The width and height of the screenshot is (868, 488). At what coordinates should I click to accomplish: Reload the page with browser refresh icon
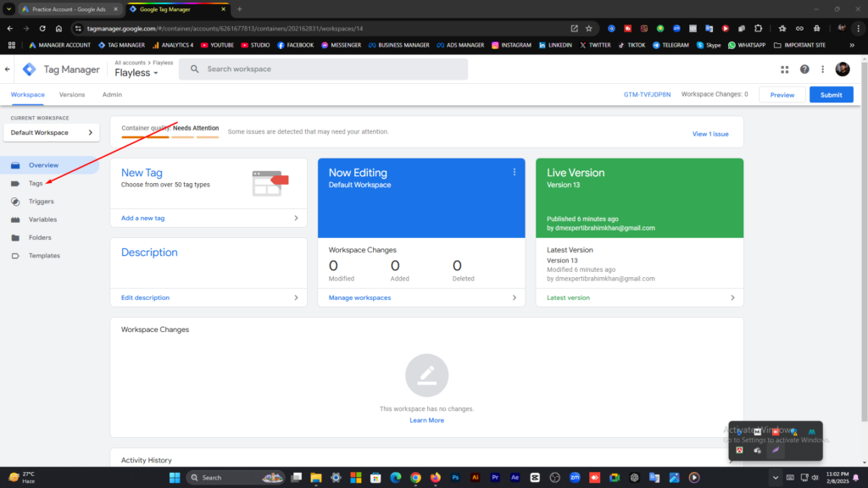42,28
